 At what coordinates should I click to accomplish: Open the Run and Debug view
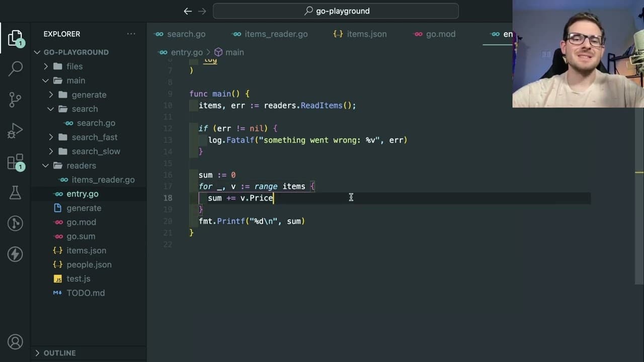click(x=15, y=131)
